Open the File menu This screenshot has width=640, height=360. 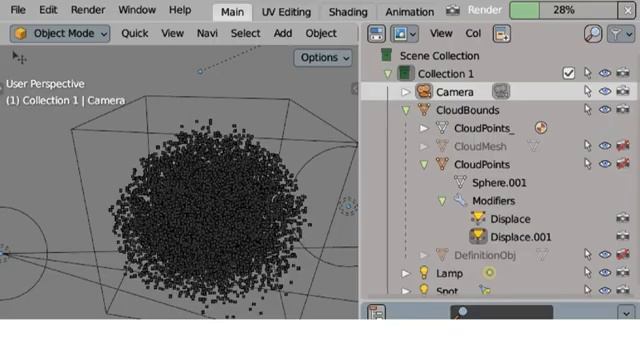18,10
